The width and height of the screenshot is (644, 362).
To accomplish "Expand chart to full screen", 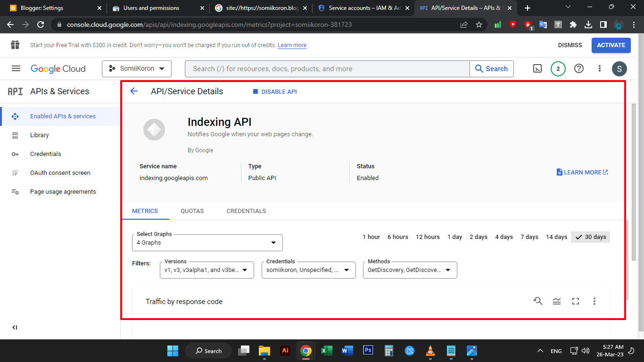I will click(576, 301).
